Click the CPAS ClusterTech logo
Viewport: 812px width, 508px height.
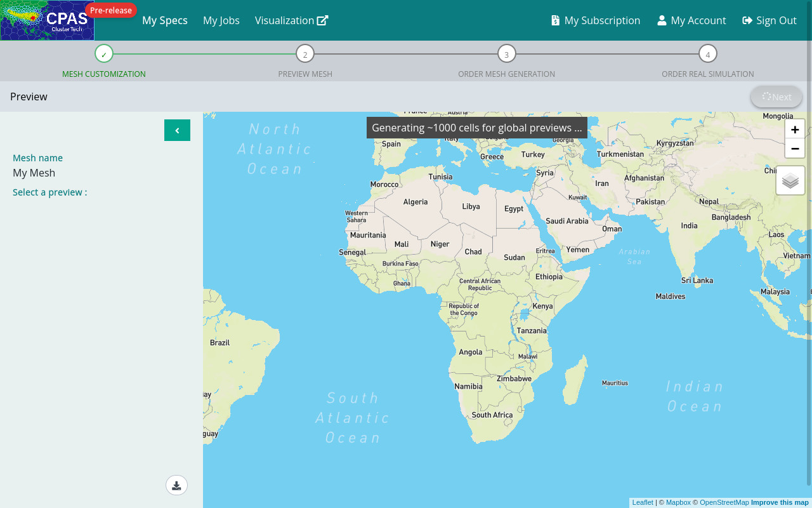click(x=48, y=20)
